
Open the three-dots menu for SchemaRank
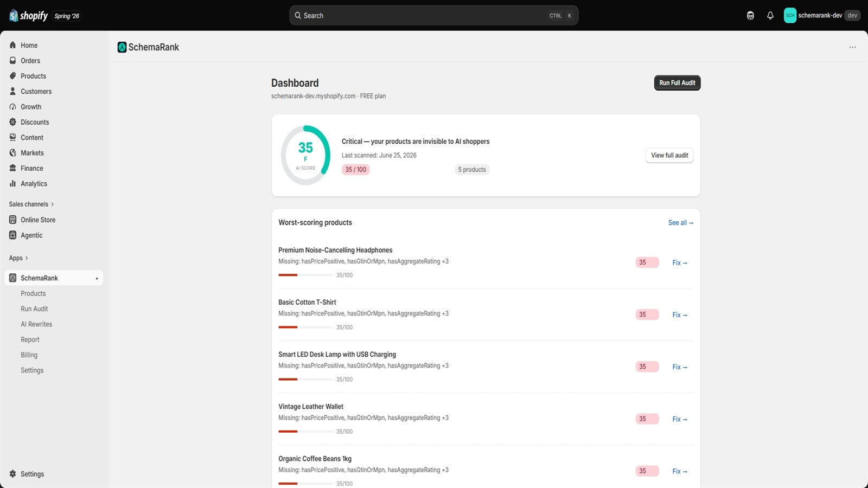[852, 47]
